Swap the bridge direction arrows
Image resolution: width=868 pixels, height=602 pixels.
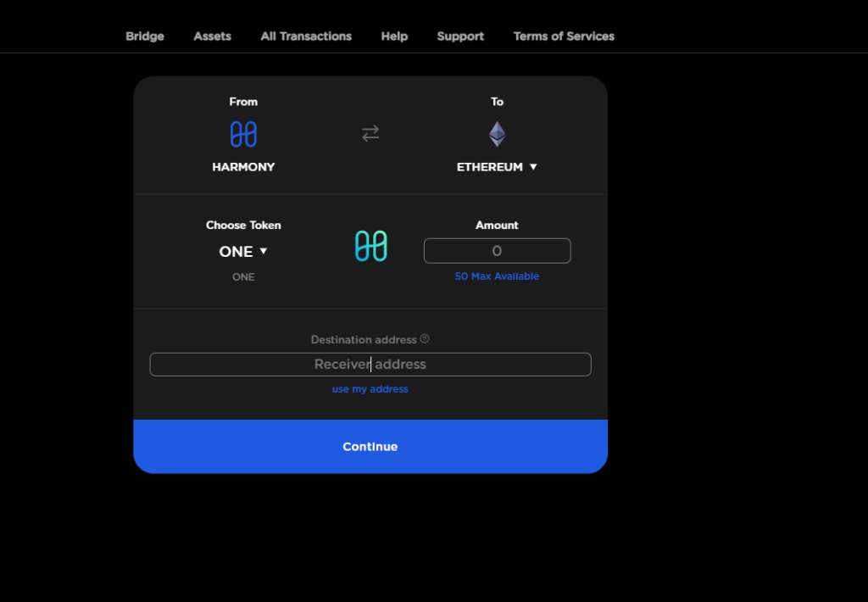370,133
